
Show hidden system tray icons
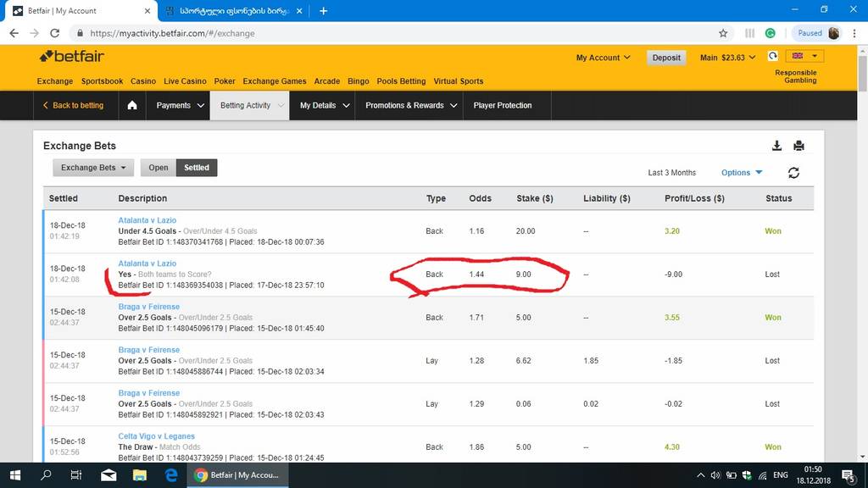[700, 475]
